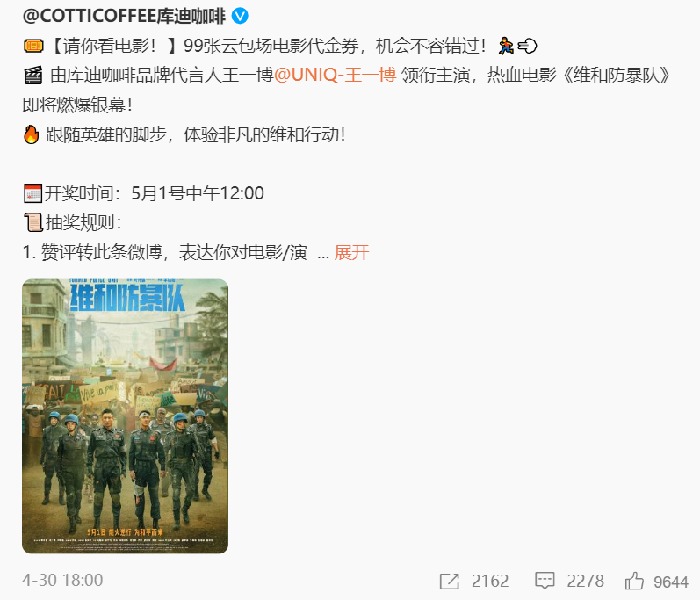Open the comments bubble icon

click(545, 581)
